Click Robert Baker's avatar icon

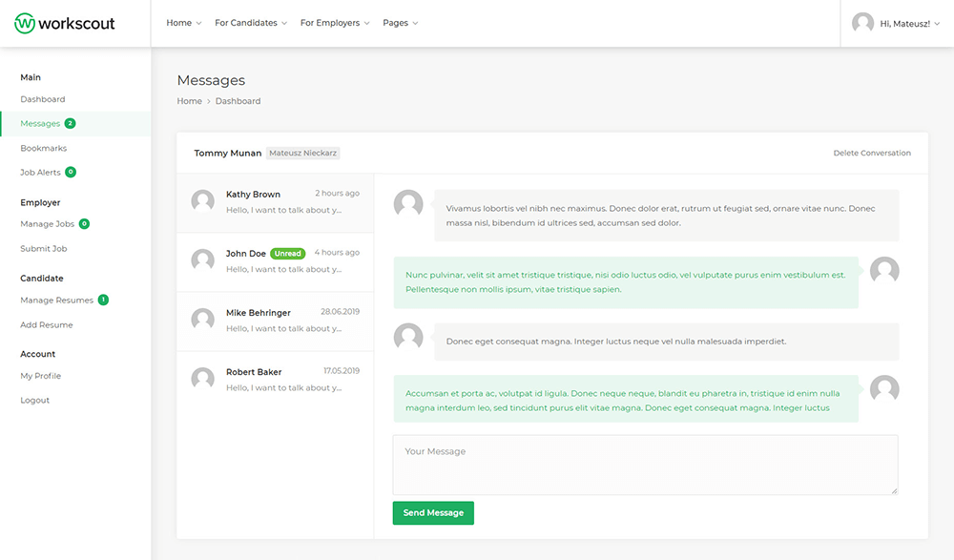[x=202, y=379]
